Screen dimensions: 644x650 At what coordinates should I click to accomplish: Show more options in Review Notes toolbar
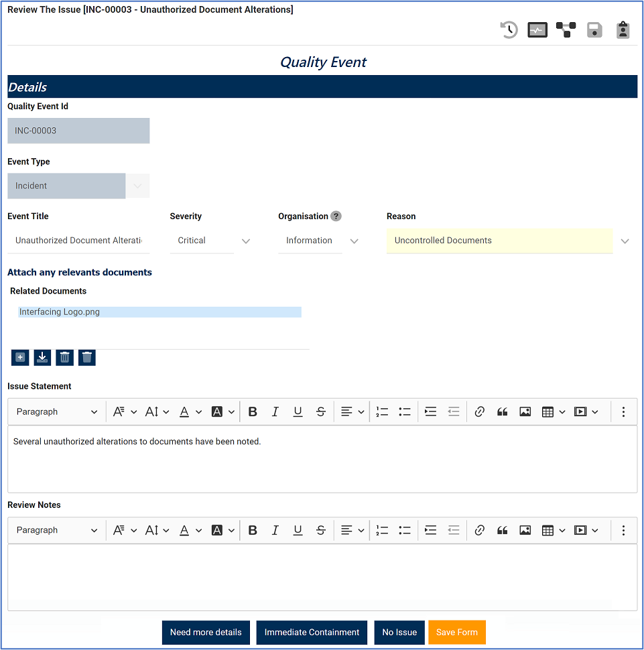pos(623,530)
